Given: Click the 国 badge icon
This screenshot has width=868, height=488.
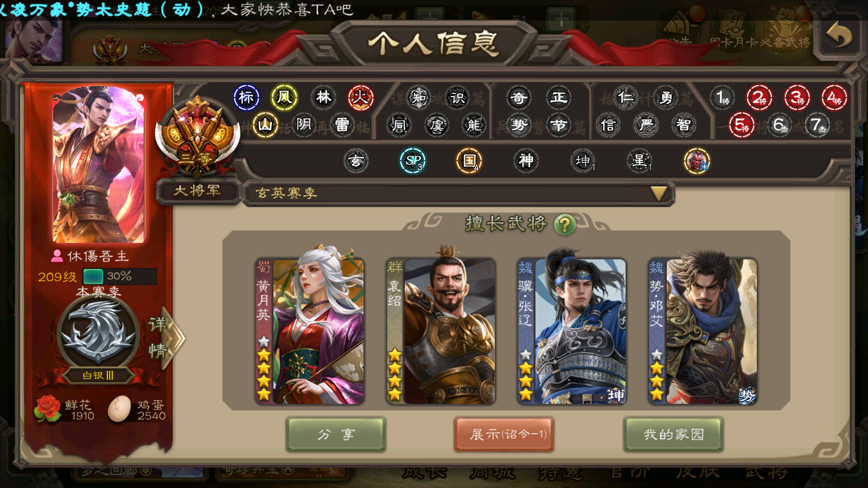Looking at the screenshot, I should (469, 160).
